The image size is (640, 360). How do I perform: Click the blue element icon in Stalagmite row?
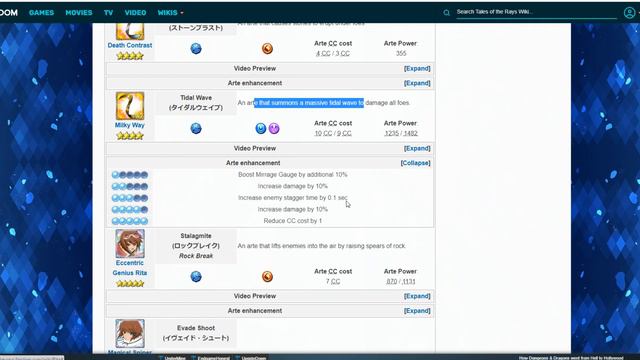(x=196, y=277)
